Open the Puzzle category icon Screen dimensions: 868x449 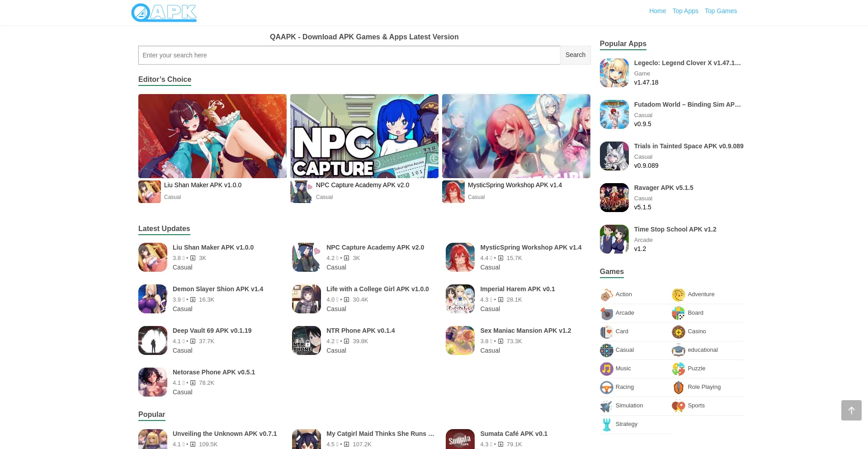point(678,369)
